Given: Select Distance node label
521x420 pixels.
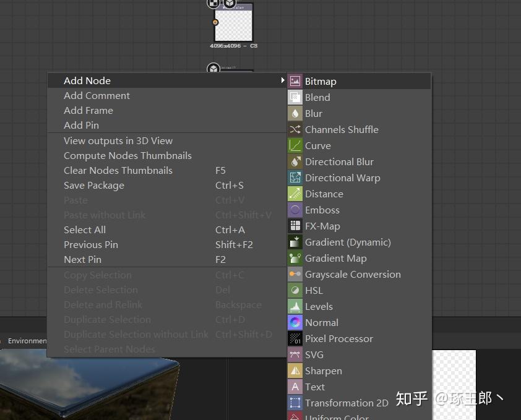Looking at the screenshot, I should click(324, 194).
